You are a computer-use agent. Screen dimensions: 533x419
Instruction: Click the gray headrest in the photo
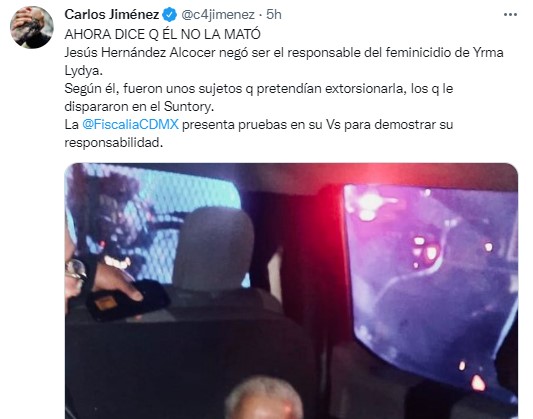pyautogui.click(x=213, y=248)
